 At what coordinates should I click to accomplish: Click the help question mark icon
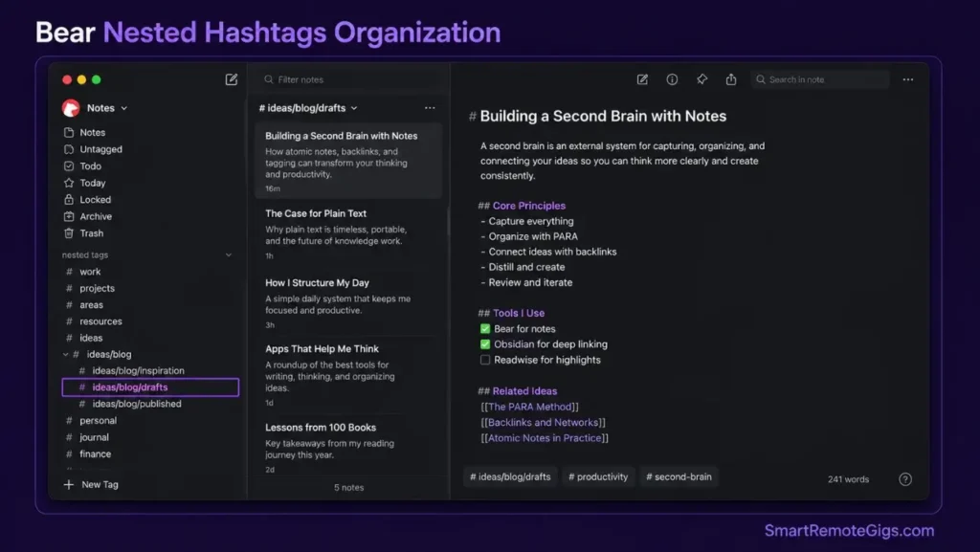click(x=905, y=479)
